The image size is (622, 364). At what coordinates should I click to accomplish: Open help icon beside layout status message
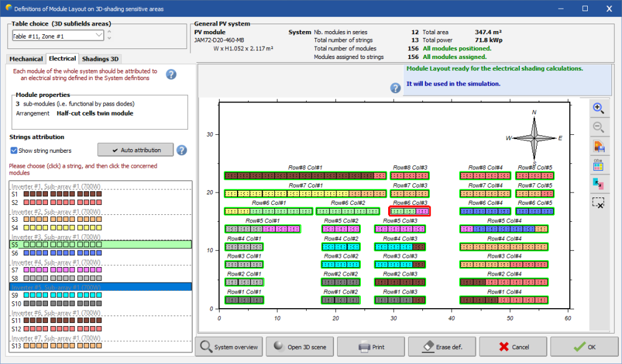pos(396,88)
